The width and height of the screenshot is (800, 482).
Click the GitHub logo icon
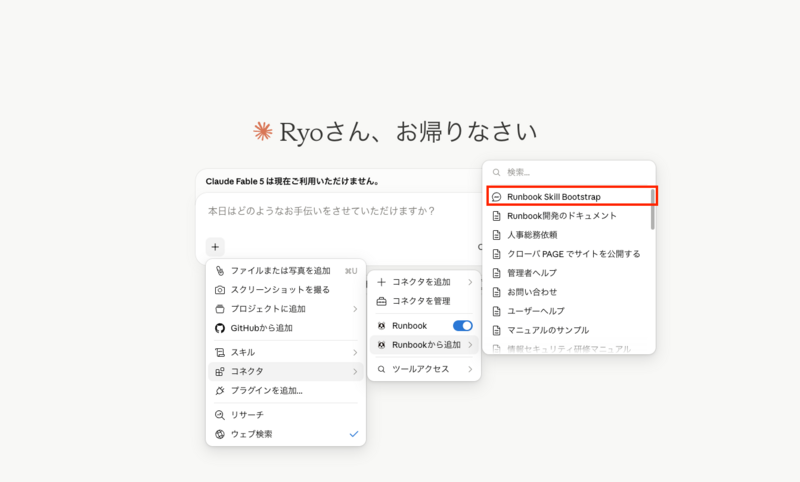point(220,328)
